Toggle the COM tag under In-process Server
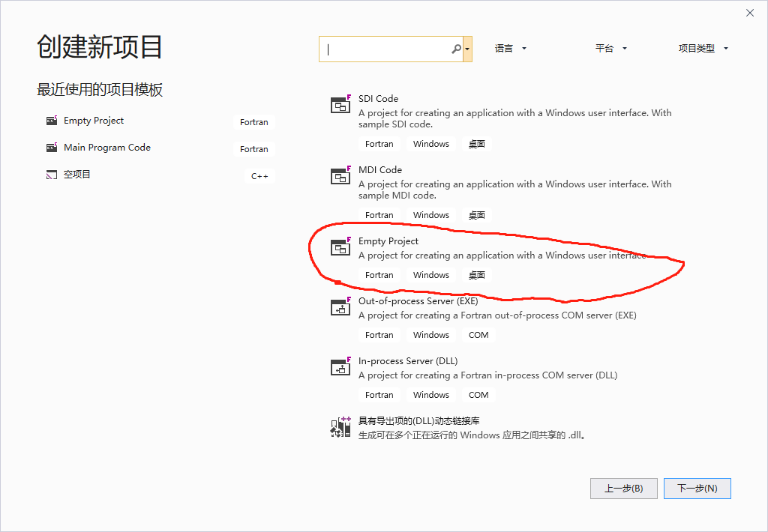This screenshot has height=532, width=768. click(478, 394)
